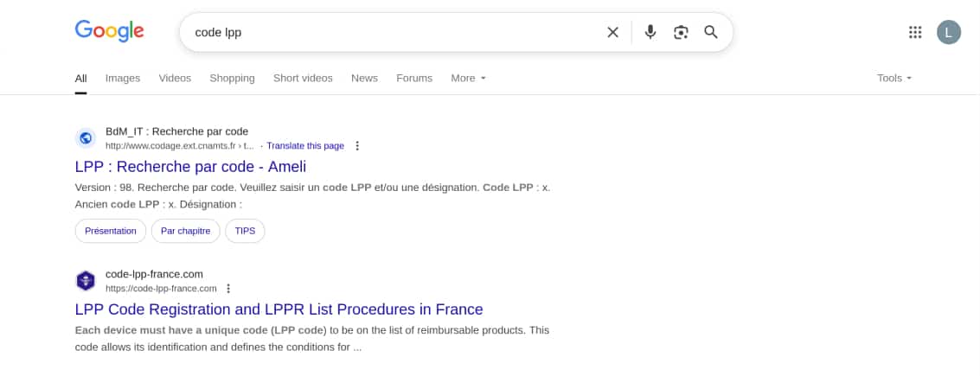Open three-dot menu for code-lpp-france.com result
This screenshot has height=376, width=980.
(228, 288)
